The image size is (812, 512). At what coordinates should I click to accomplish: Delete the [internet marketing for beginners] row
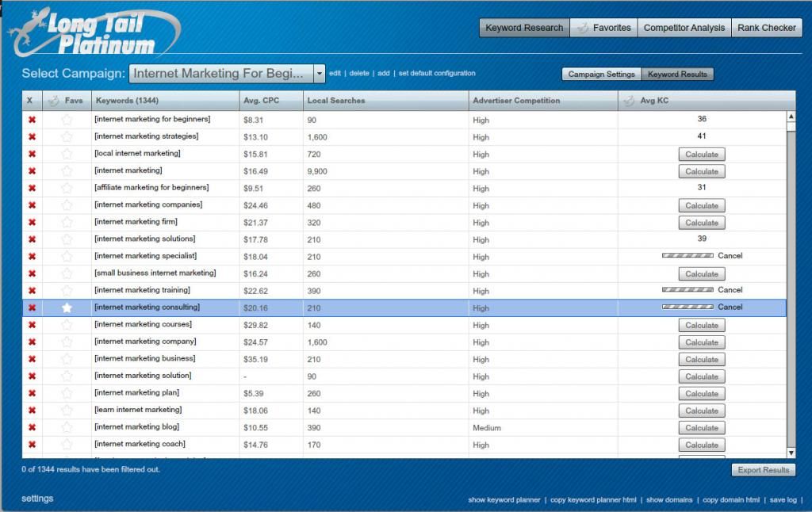click(32, 120)
